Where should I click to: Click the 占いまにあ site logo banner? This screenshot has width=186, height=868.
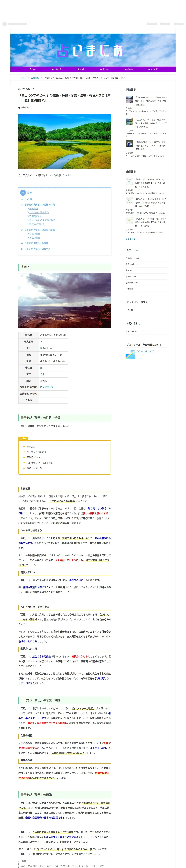click(93, 50)
